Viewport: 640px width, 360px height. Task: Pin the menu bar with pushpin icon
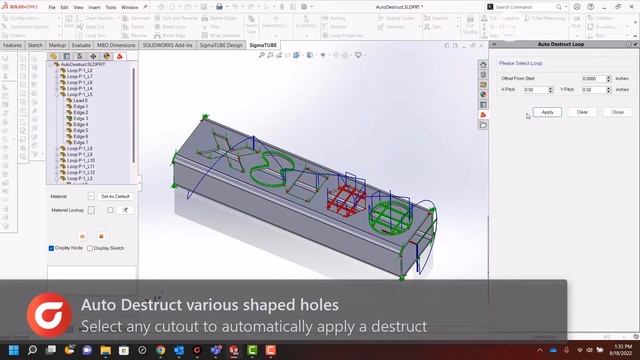click(x=146, y=7)
